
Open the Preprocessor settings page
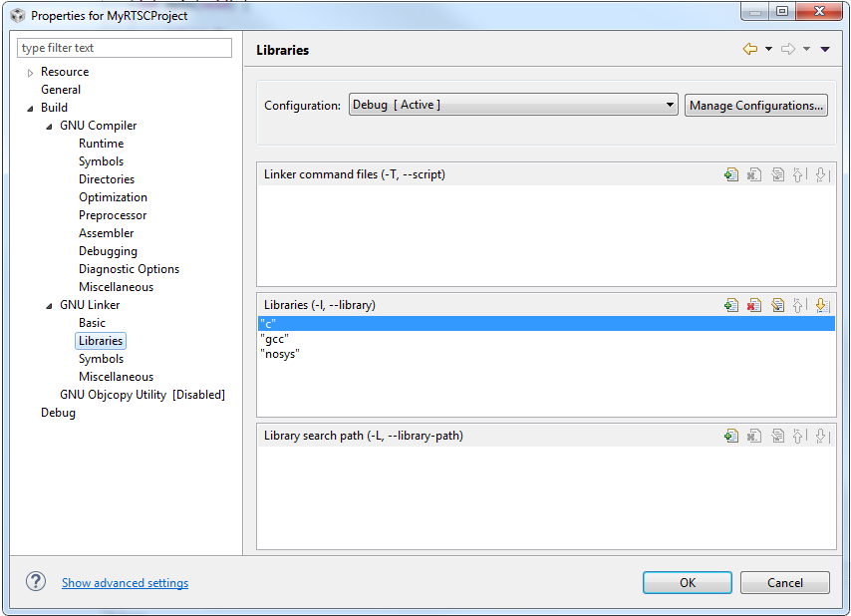click(x=112, y=214)
